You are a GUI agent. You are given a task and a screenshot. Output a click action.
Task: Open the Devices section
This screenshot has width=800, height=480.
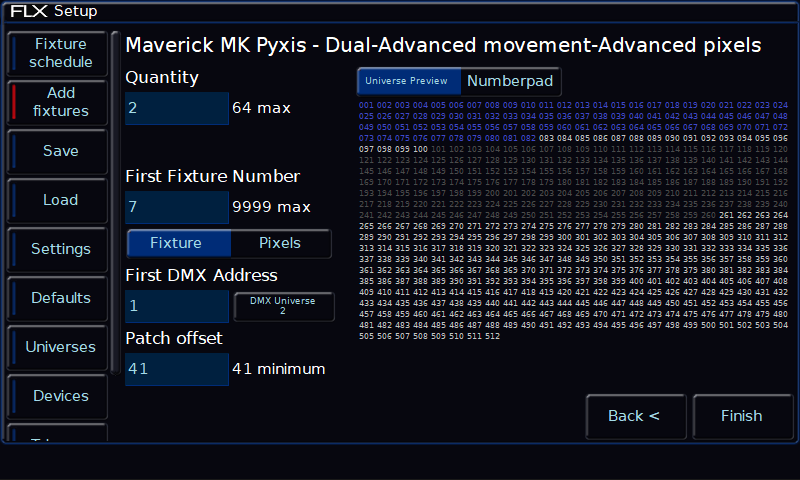point(58,396)
